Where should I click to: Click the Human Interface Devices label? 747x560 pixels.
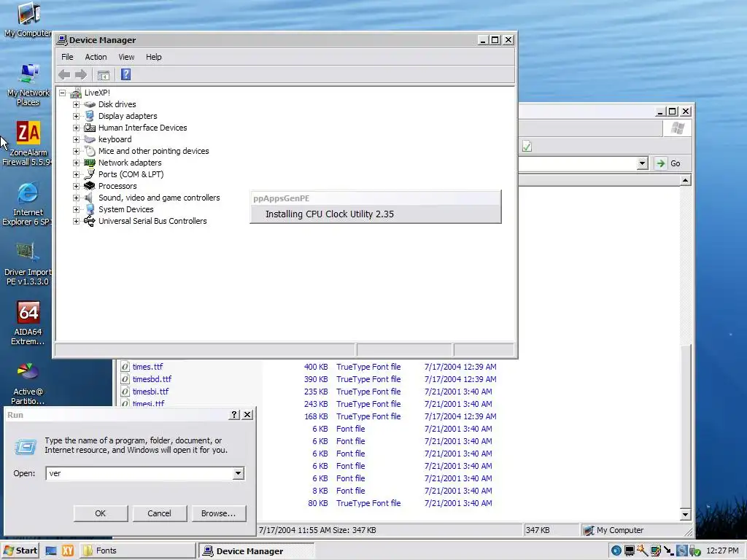pyautogui.click(x=142, y=128)
